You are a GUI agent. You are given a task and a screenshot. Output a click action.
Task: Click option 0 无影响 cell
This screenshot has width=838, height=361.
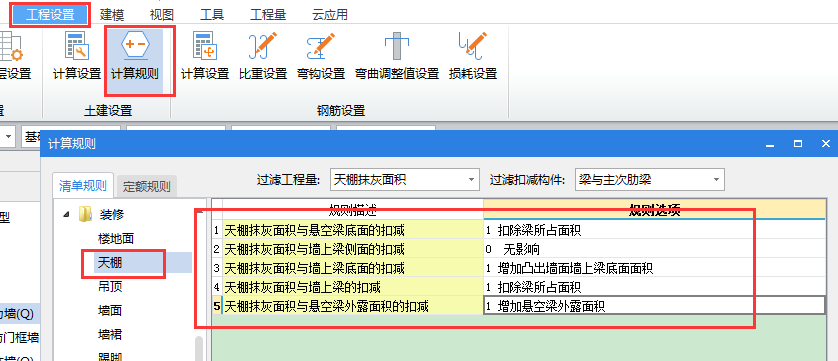[x=654, y=249]
